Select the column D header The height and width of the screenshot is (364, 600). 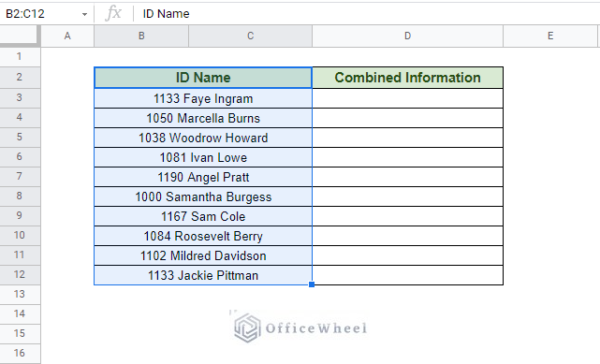(x=407, y=36)
